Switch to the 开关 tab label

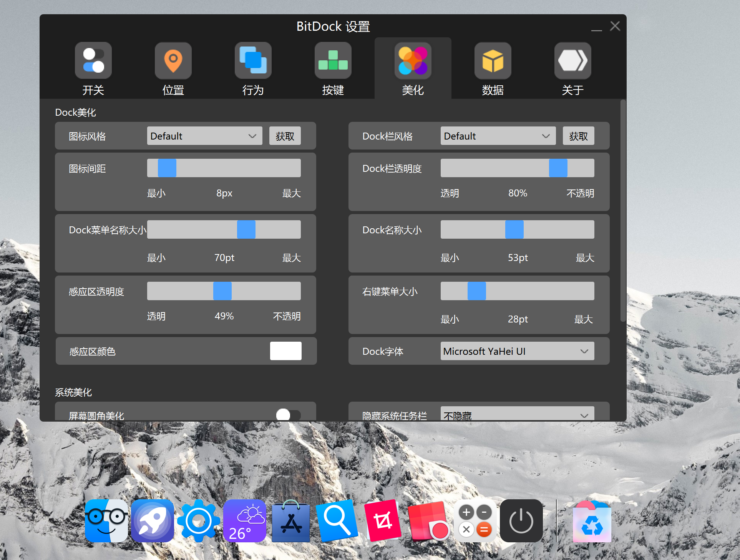[93, 90]
